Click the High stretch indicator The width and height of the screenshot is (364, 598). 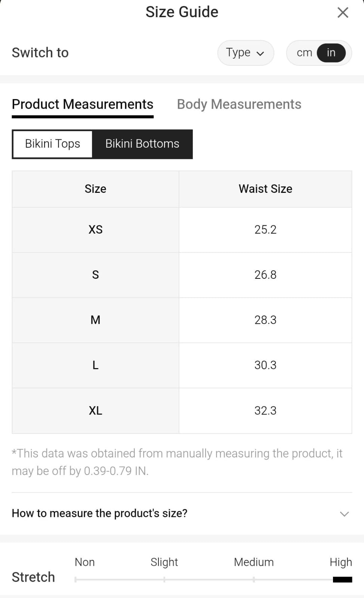pyautogui.click(x=342, y=579)
